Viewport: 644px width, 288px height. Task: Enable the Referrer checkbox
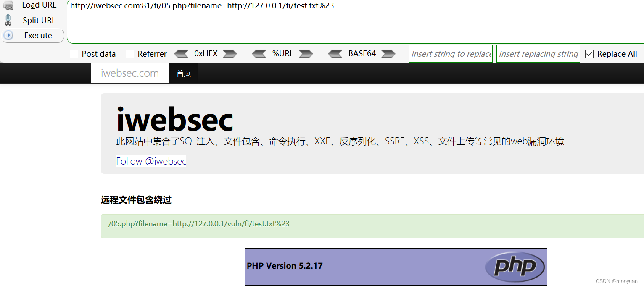130,54
